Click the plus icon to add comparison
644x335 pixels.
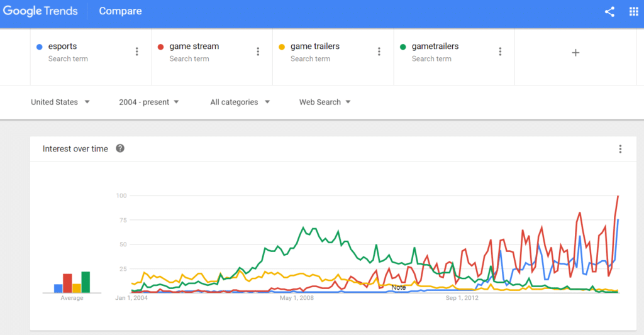coord(575,53)
